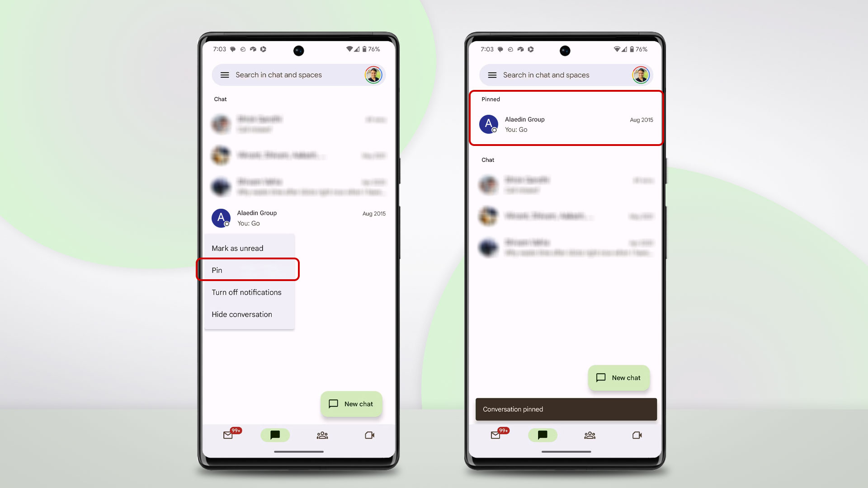
Task: Expand the Pinned conversations section
Action: (x=491, y=99)
